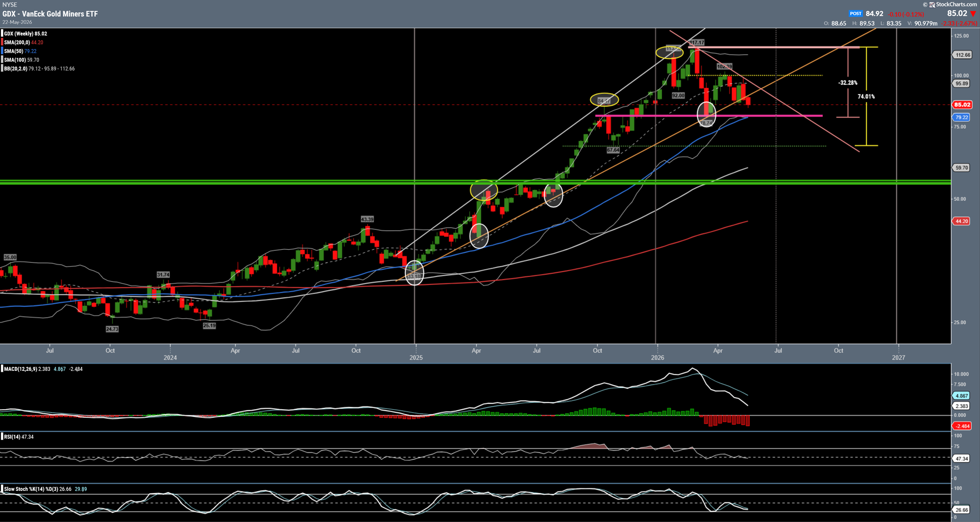The image size is (980, 522).
Task: Click the 67.64 low annotation
Action: coord(613,150)
